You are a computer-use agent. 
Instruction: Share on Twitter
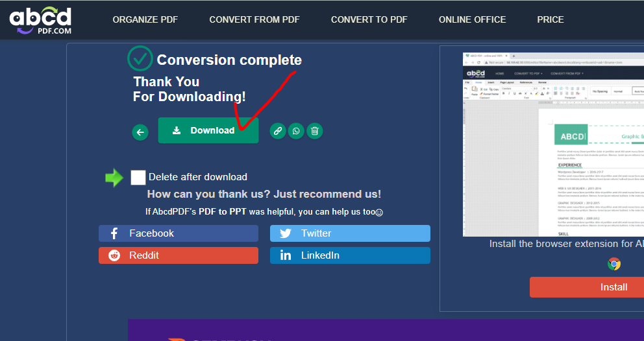click(350, 233)
